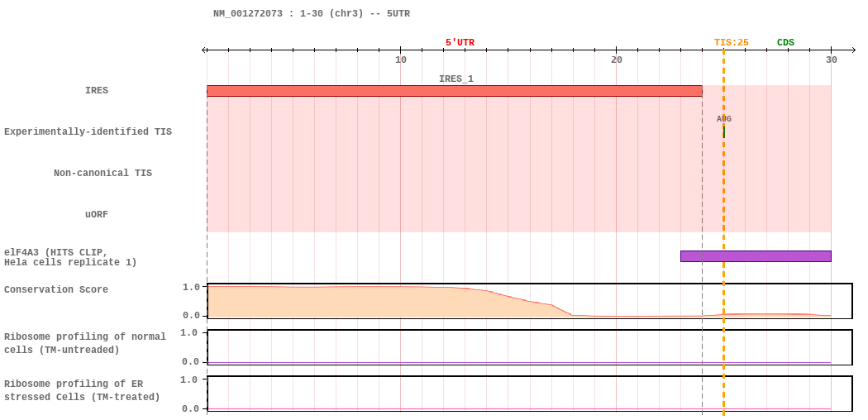Click the red IRES_1 feature bar
The height and width of the screenshot is (420, 868).
click(455, 91)
